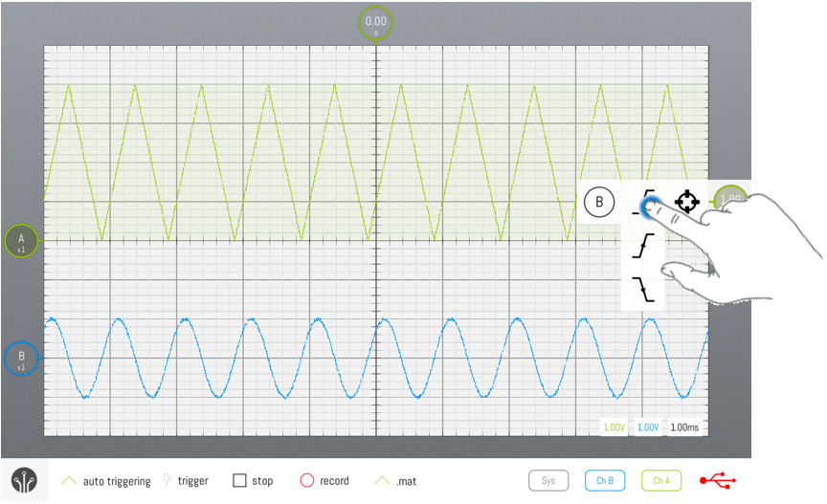Click the USB connection icon
Screen dimensions: 827x504
(x=718, y=481)
